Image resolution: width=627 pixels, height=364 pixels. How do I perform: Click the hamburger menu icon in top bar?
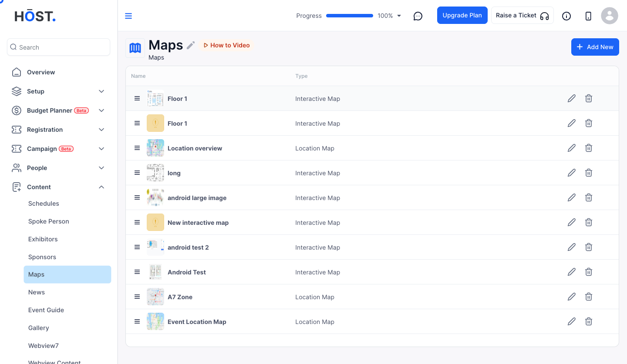(128, 16)
